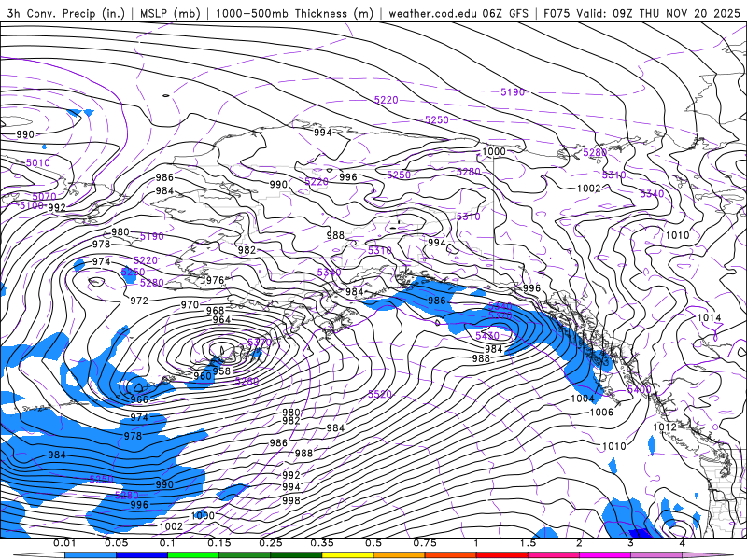The image size is (747, 560).
Task: Click the yellow 0.35–0.5 legend swatch
Action: pyautogui.click(x=347, y=555)
